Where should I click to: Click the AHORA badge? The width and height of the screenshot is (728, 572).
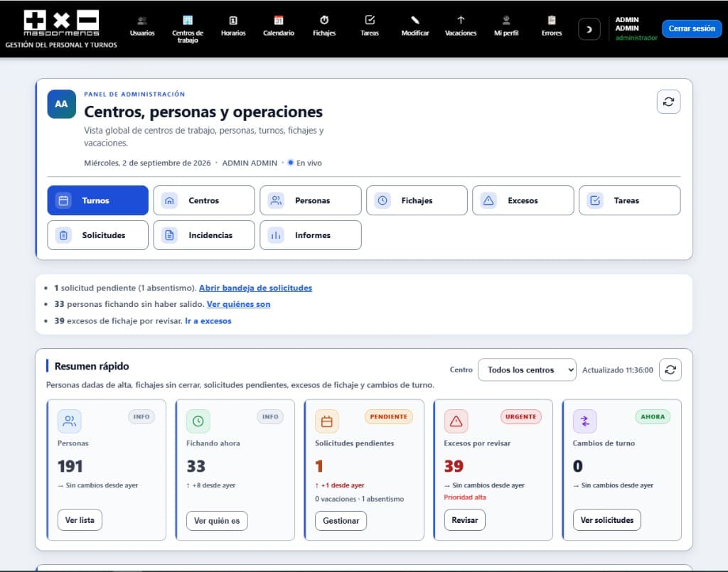coord(653,416)
